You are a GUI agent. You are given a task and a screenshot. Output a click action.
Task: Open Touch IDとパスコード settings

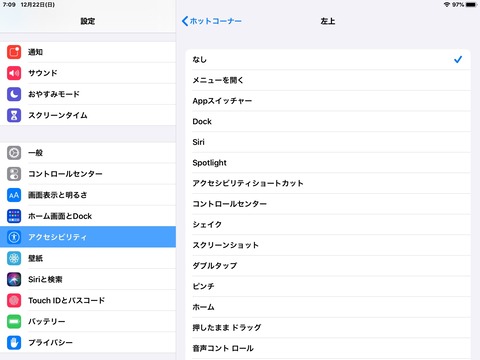tap(88, 300)
